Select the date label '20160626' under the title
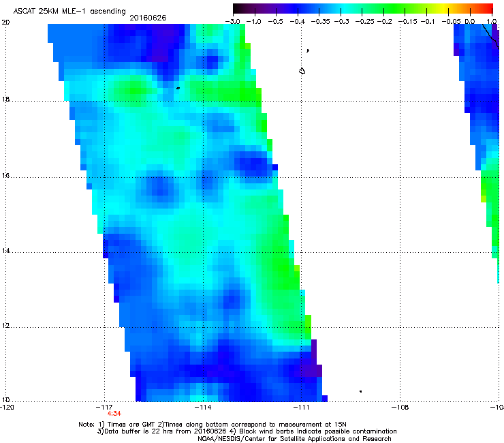Viewport: 504px width, 443px height. click(148, 18)
